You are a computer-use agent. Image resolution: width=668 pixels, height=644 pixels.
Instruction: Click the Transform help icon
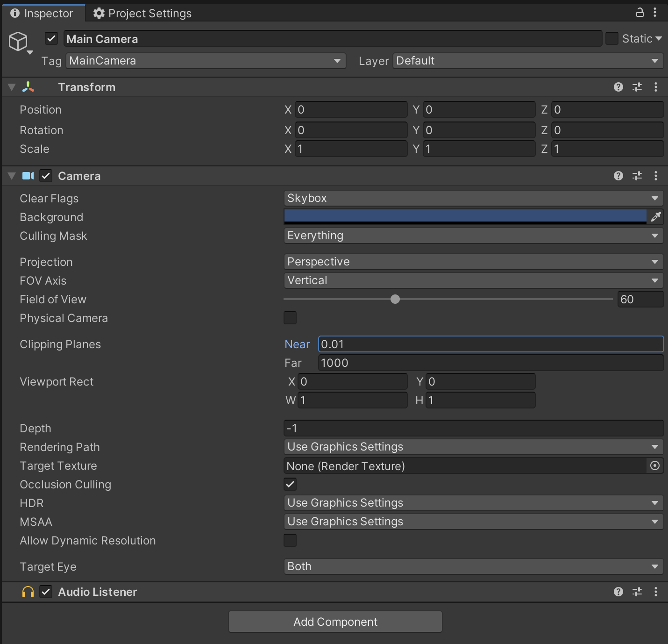pos(618,87)
